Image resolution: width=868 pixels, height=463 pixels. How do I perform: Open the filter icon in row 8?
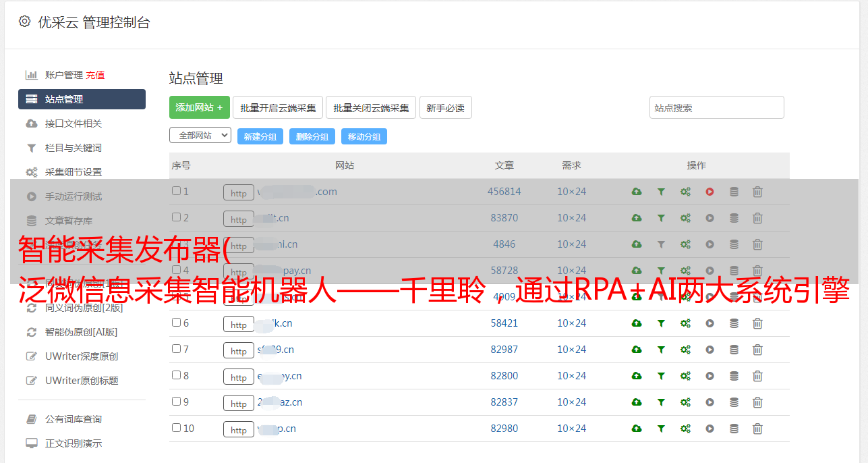coord(661,376)
